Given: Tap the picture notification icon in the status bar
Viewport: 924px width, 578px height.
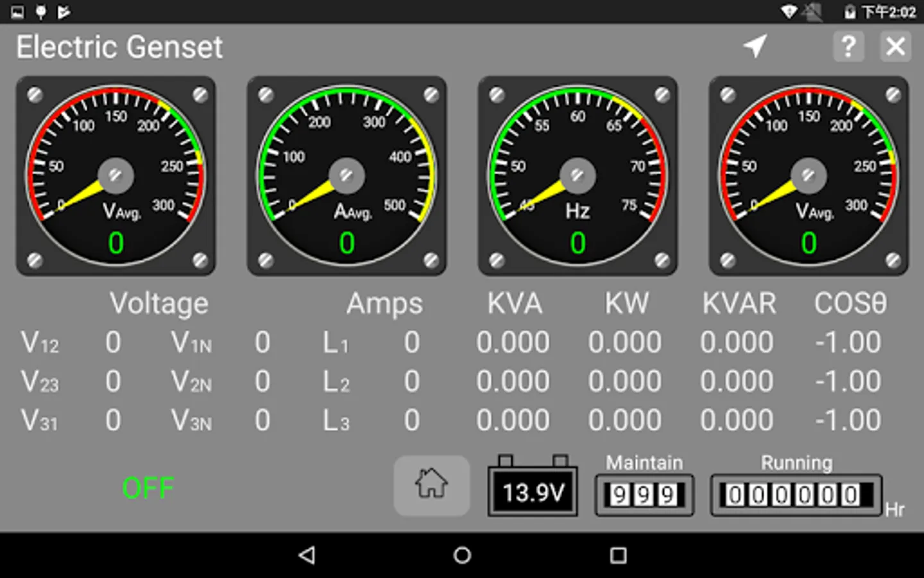Looking at the screenshot, I should coord(17,12).
